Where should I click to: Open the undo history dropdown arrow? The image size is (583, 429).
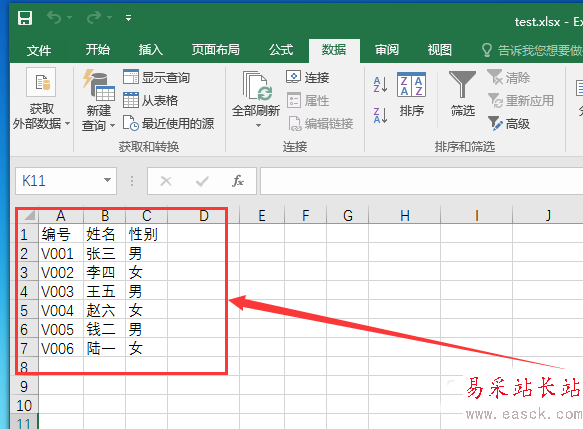pyautogui.click(x=70, y=17)
